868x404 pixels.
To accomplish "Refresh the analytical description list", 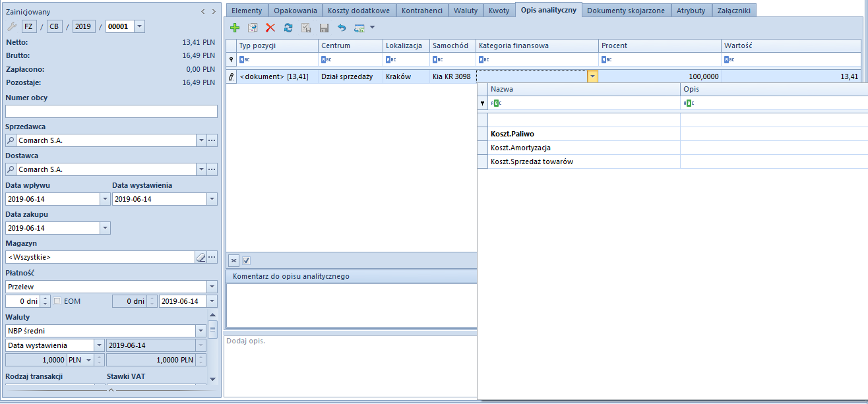I will (x=288, y=28).
